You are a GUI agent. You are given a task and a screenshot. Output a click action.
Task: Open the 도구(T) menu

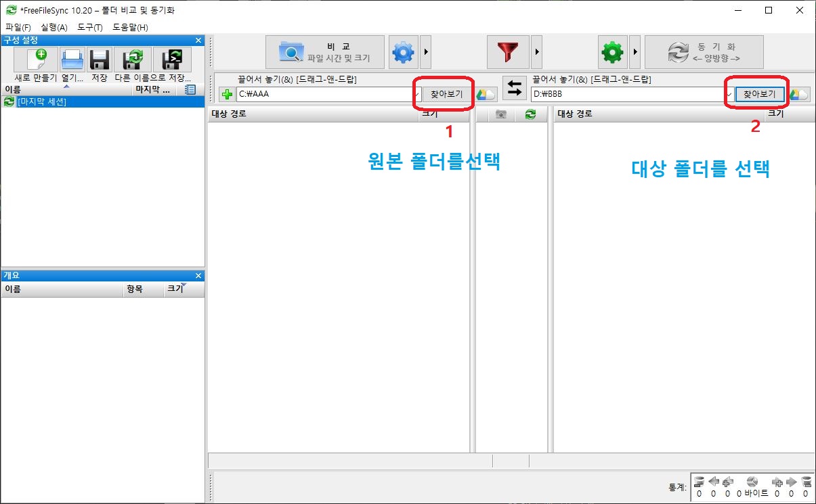pyautogui.click(x=89, y=28)
